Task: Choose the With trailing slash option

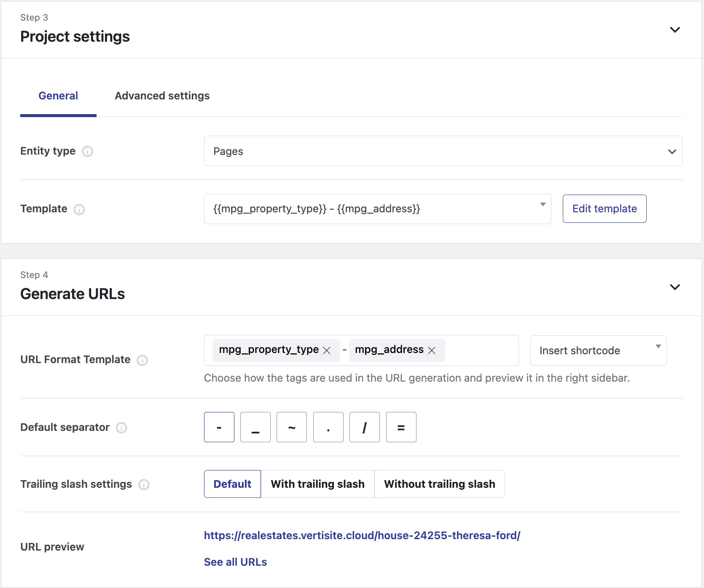Action: coord(317,484)
